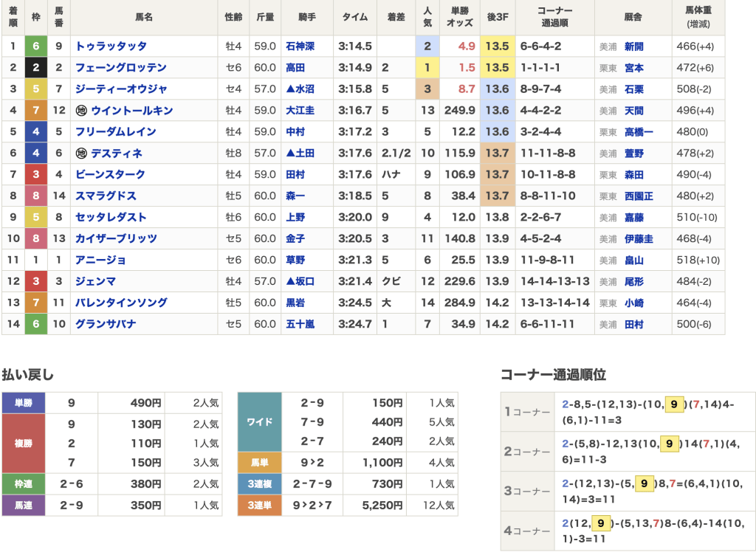Click the 3連複 payout label
This screenshot has height=555, width=756.
click(x=259, y=483)
